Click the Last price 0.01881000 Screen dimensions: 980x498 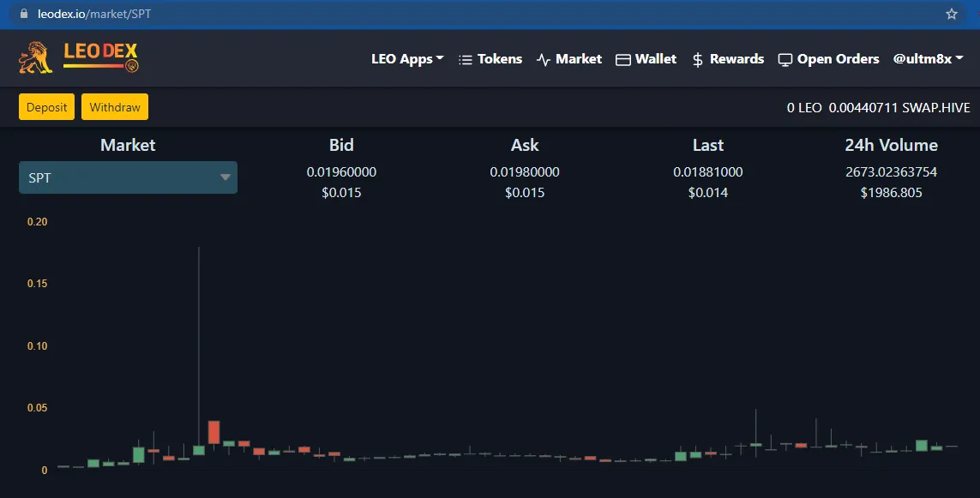point(708,171)
